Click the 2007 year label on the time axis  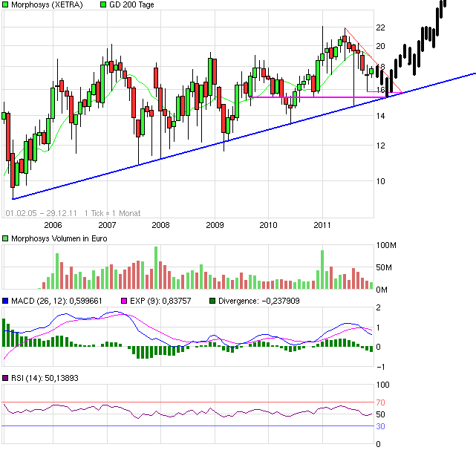[107, 225]
